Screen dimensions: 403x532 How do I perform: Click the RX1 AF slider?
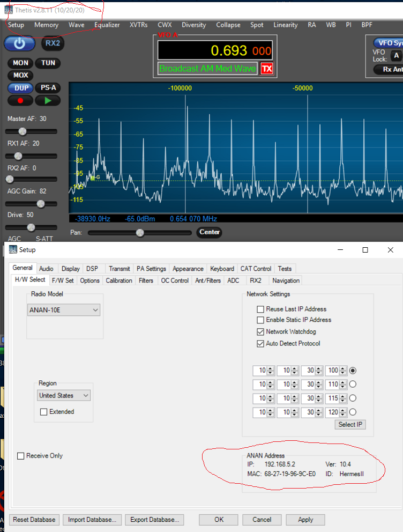[31, 156]
